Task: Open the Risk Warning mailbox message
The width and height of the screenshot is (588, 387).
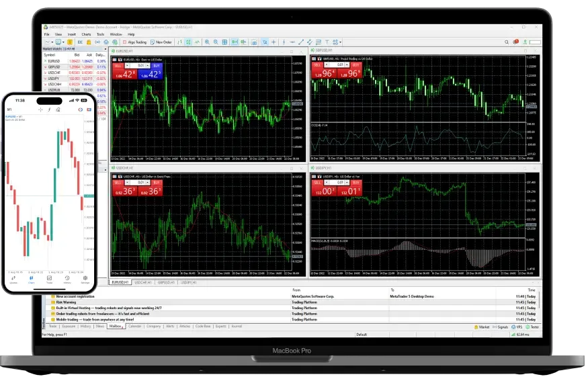Action: [x=66, y=302]
